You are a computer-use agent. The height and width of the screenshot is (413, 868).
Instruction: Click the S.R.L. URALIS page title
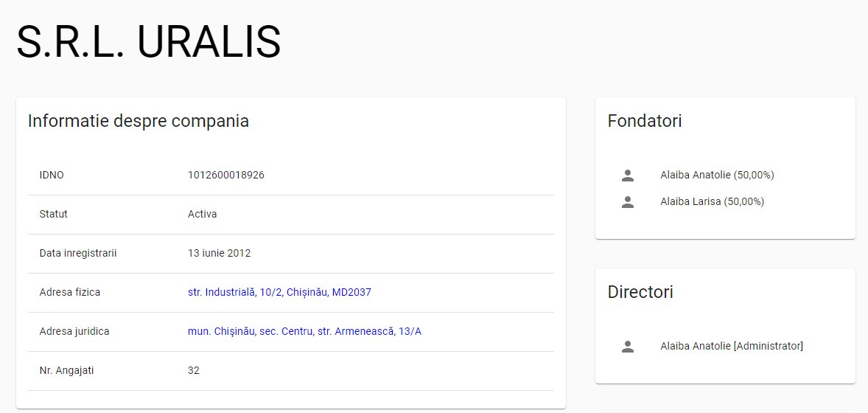point(148,42)
